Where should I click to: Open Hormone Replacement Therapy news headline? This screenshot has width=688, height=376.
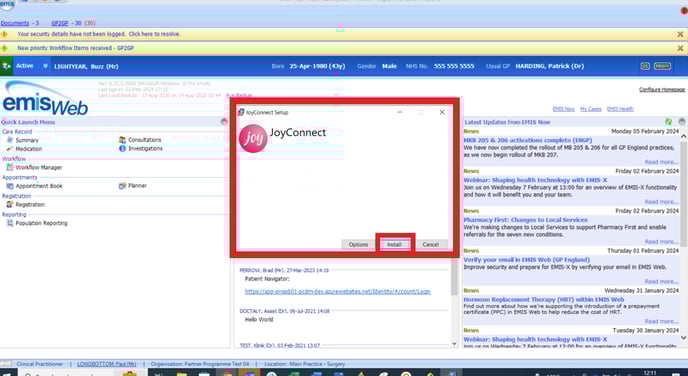(544, 300)
